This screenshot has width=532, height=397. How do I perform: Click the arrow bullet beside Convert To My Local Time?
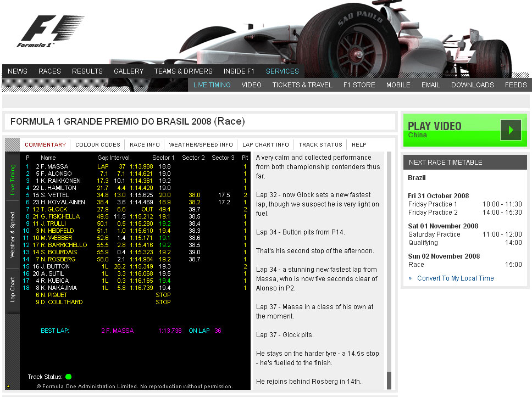[x=410, y=278]
